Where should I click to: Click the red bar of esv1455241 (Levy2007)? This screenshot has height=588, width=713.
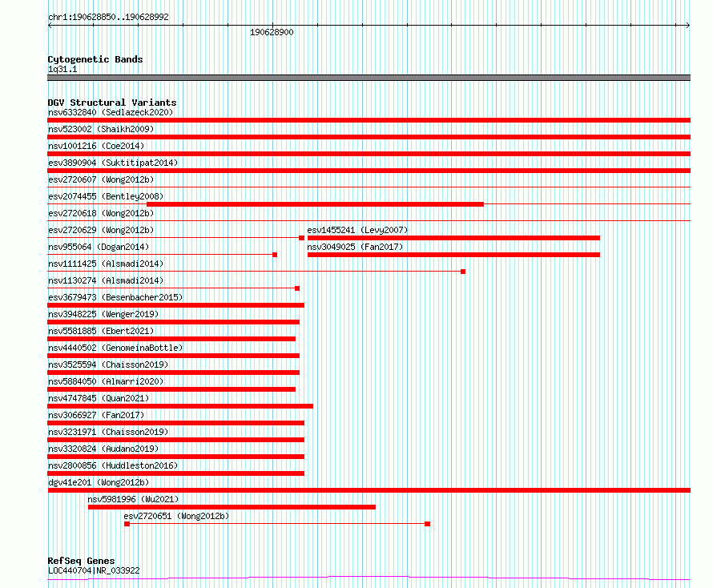click(453, 238)
